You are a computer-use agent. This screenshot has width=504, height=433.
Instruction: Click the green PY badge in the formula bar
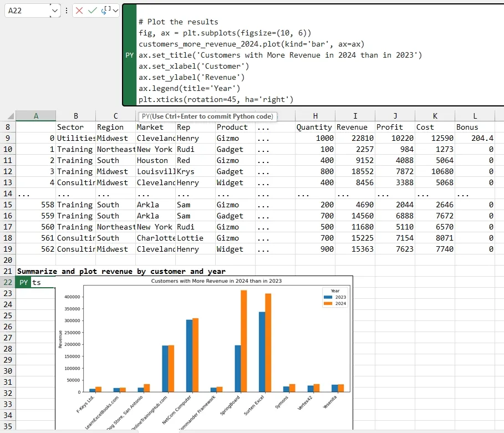click(130, 55)
